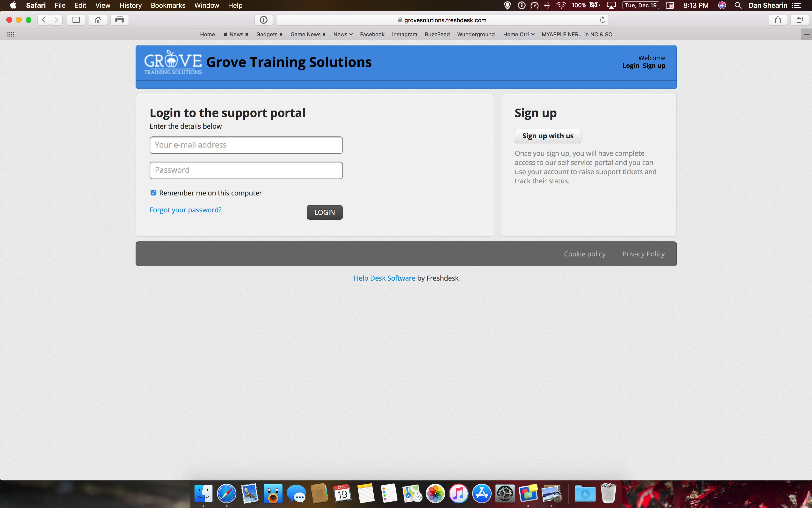Open the Share sheet icon
This screenshot has height=508, width=812.
coord(778,20)
